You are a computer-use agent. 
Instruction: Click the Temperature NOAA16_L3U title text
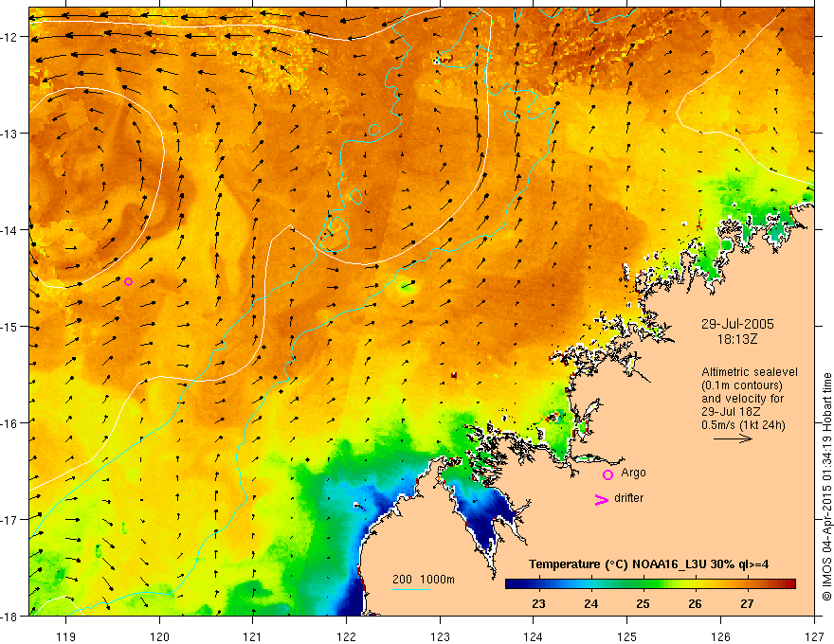coord(648,564)
